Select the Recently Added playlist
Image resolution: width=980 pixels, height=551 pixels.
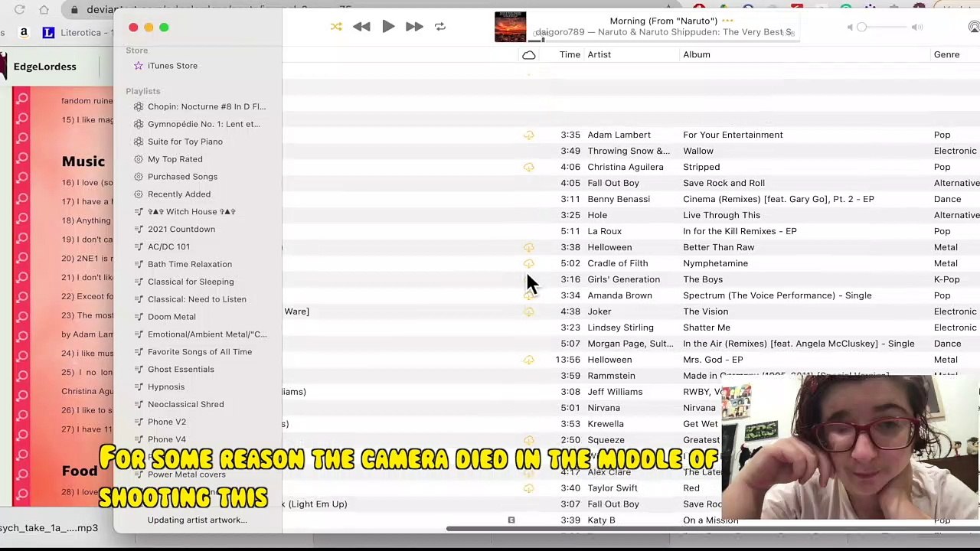coord(179,194)
